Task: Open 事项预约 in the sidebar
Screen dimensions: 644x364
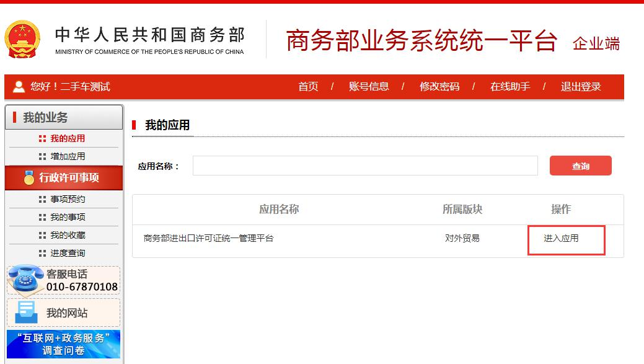Action: 68,199
